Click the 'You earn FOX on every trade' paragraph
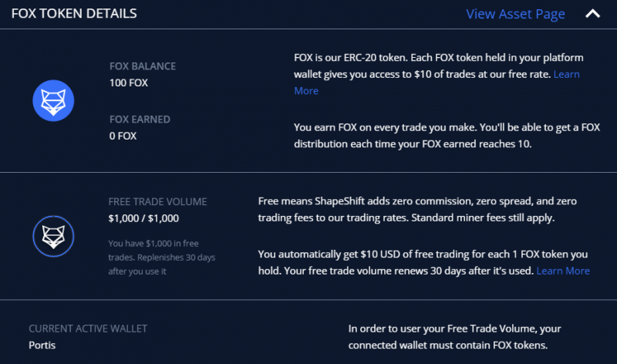Screen dimensions: 617x364 [x=447, y=136]
